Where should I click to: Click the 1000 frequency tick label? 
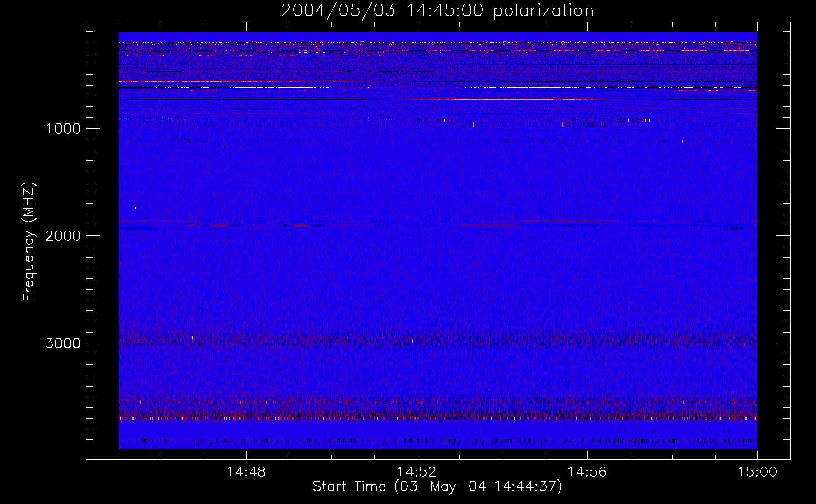63,129
